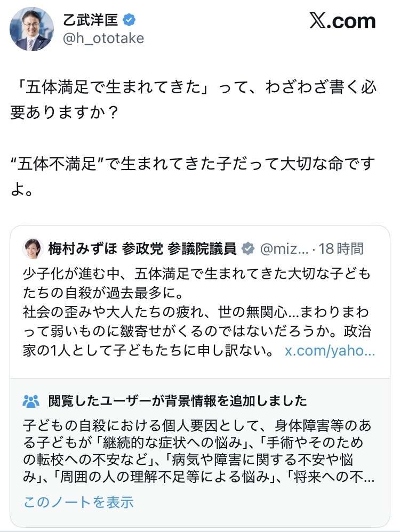Click the X glyph in the X.com logo
This screenshot has width=400, height=532.
coord(318,21)
